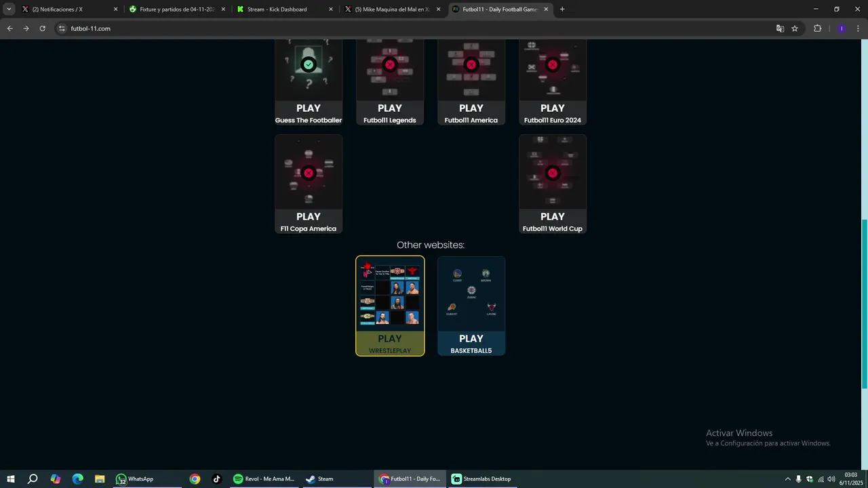
Task: Open the Chrome profile avatar
Action: [842, 28]
